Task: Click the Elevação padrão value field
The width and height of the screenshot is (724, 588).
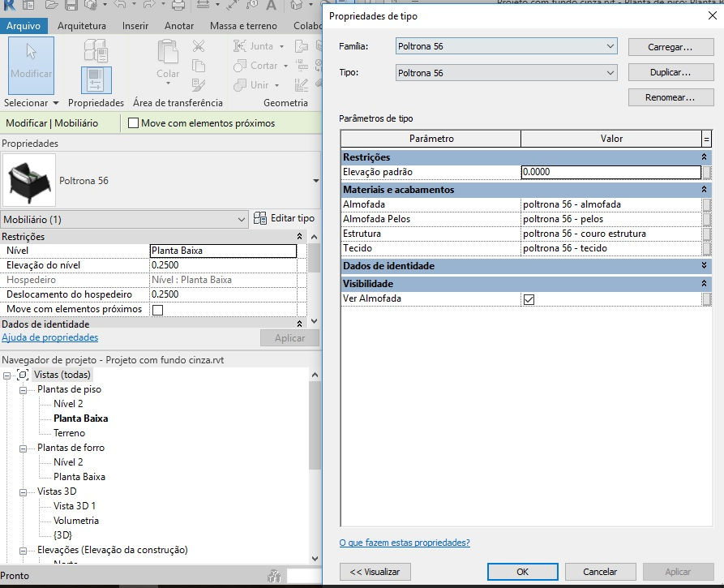Action: pos(610,172)
